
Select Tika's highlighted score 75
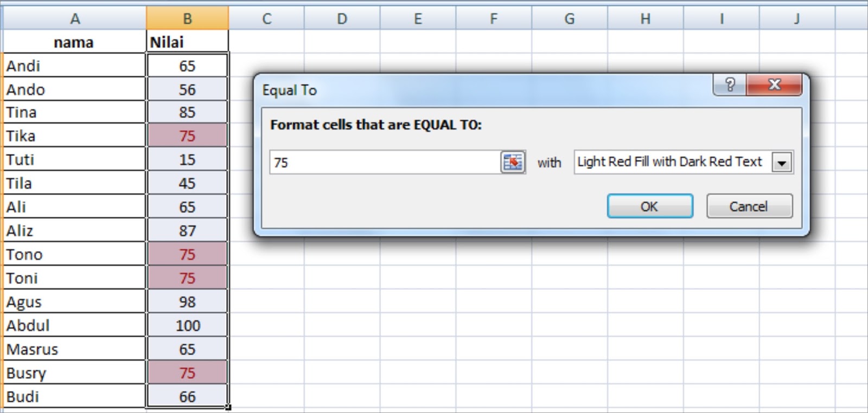click(187, 136)
